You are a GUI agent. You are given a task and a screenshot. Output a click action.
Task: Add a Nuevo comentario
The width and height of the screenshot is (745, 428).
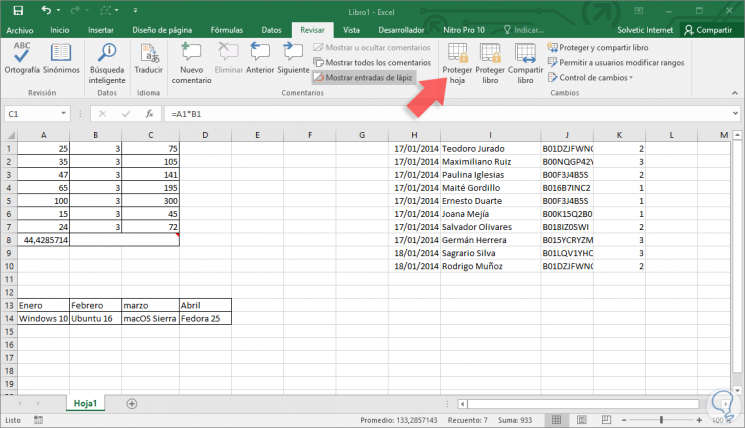point(191,63)
